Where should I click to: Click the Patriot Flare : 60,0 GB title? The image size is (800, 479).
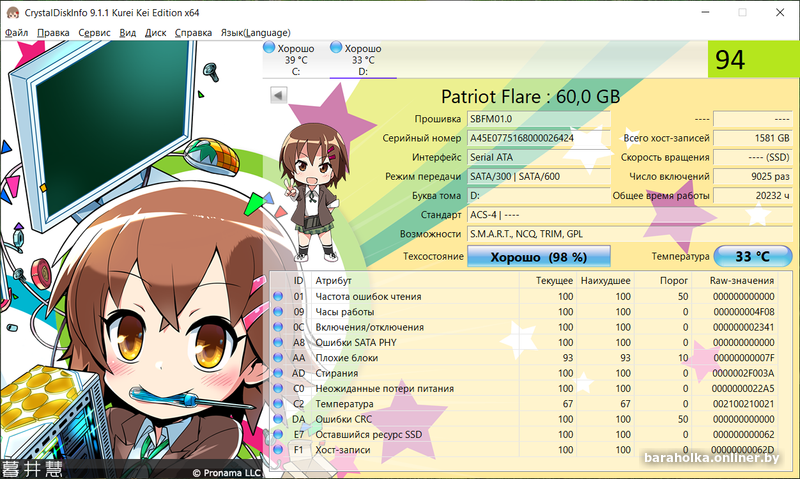pos(530,96)
